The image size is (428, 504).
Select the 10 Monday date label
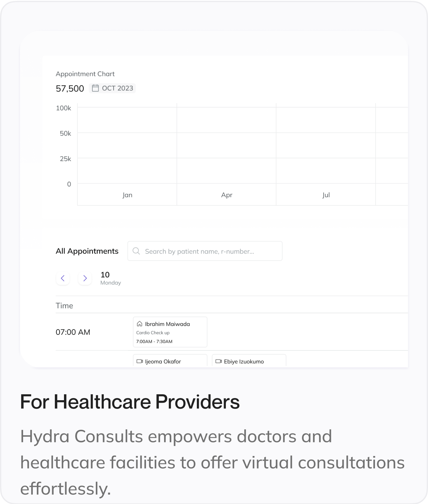point(110,278)
